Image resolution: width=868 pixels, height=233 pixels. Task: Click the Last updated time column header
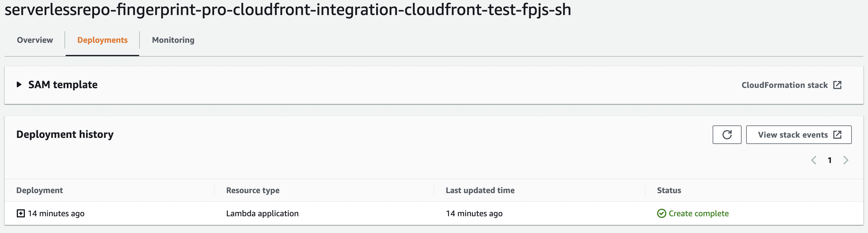pos(480,190)
